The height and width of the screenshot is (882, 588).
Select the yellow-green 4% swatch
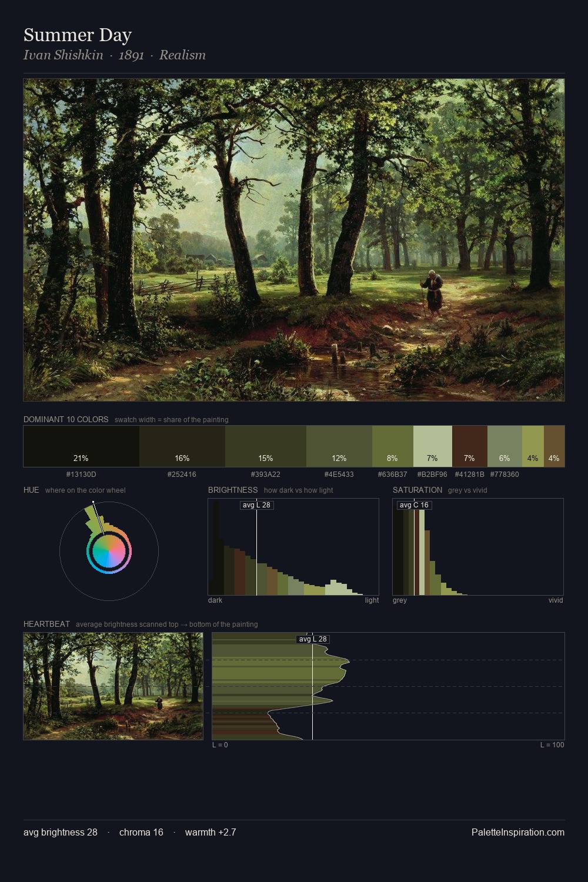click(533, 446)
